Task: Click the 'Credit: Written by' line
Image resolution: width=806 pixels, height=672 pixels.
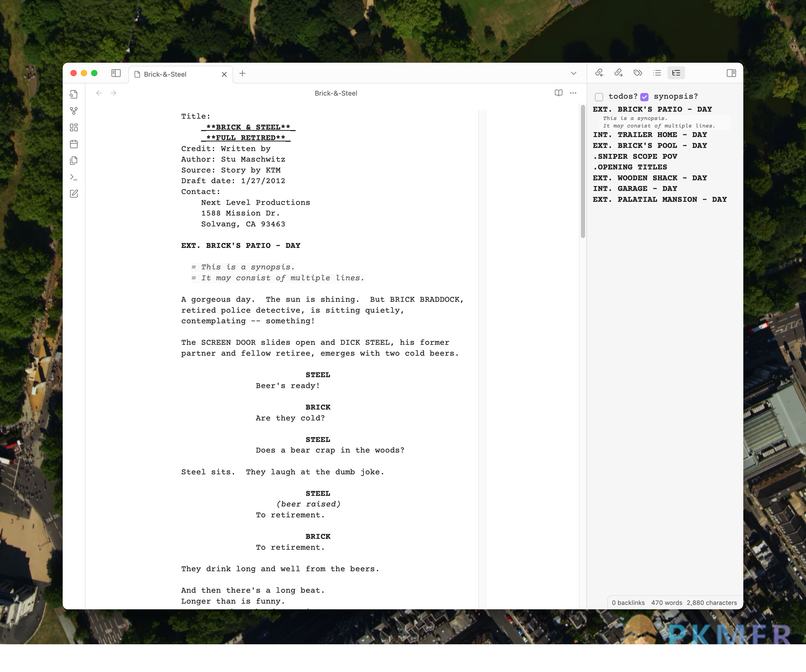Action: [226, 149]
